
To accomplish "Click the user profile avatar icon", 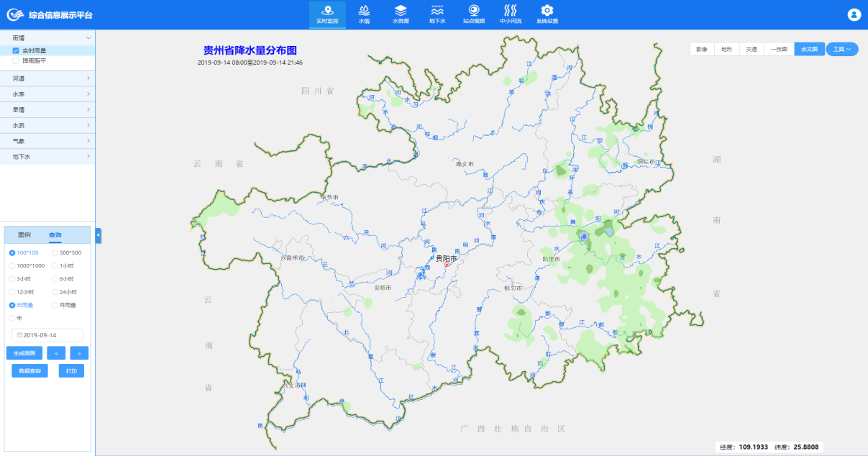I will point(854,14).
